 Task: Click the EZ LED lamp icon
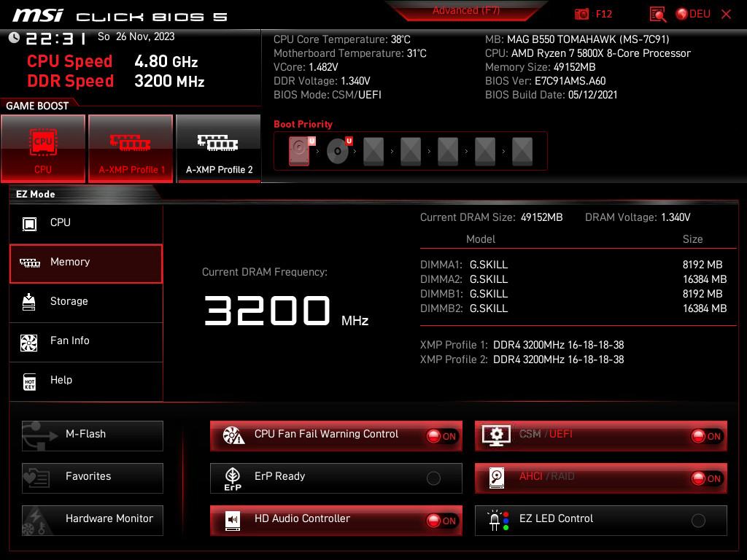(x=498, y=521)
